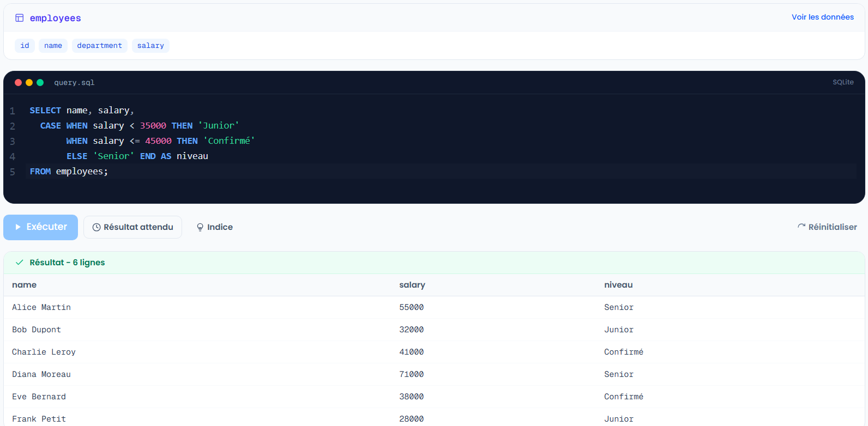
Task: Show the Résultat attendu
Action: point(132,227)
